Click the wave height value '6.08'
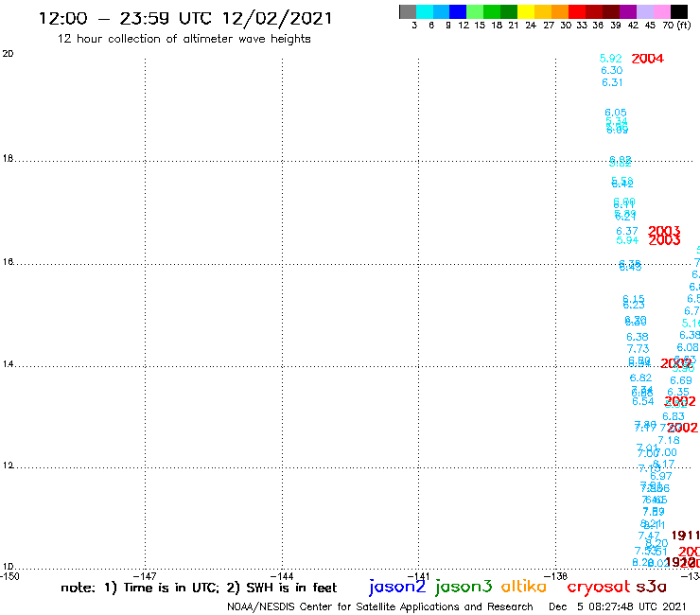The height and width of the screenshot is (615, 700). (x=688, y=347)
